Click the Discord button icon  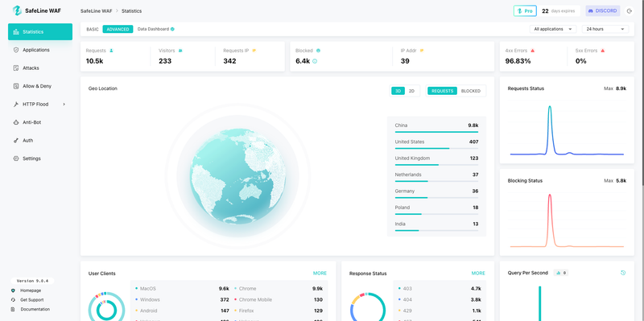[x=591, y=11]
